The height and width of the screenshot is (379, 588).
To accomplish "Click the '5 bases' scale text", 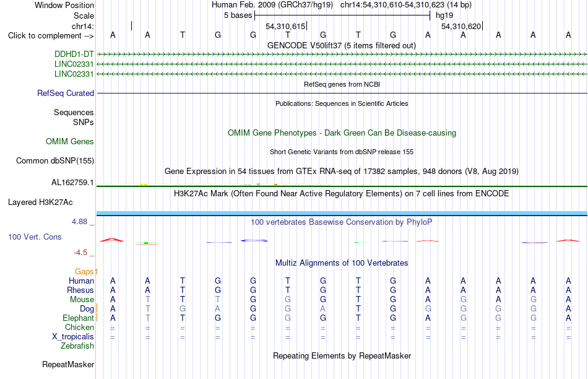I will click(238, 15).
